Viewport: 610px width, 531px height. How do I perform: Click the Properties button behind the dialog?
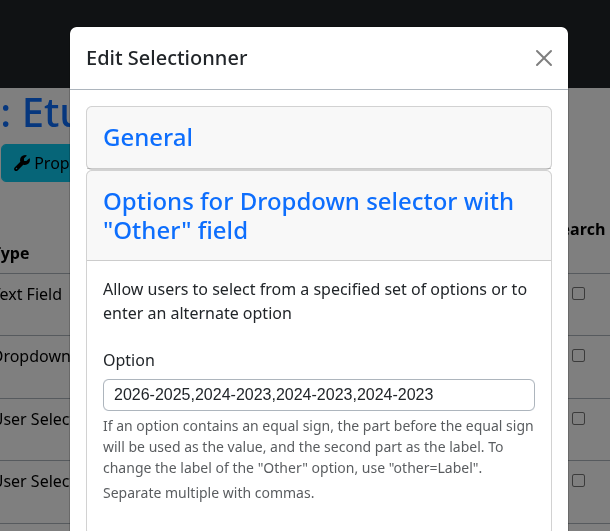tap(36, 163)
